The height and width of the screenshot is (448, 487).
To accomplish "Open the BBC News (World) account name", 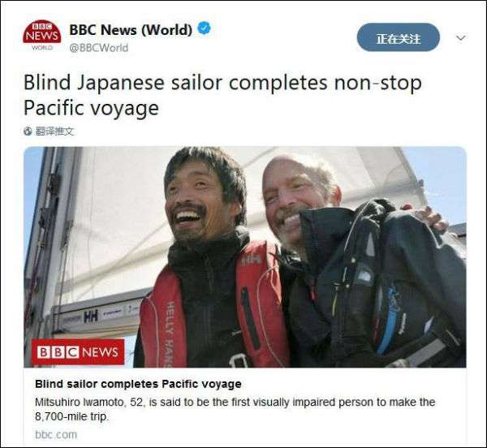I will [x=131, y=30].
